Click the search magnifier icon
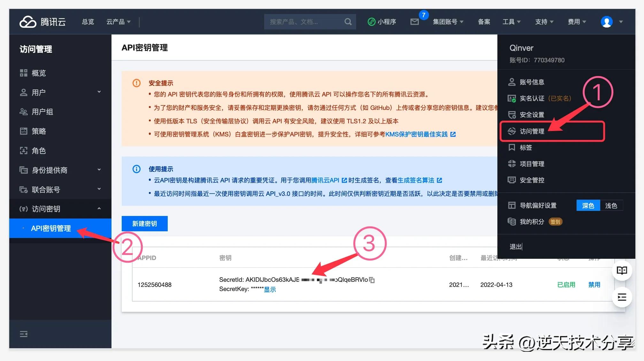 (348, 21)
